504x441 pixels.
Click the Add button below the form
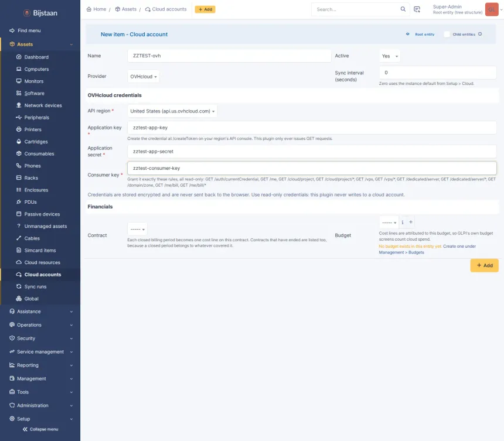click(485, 266)
